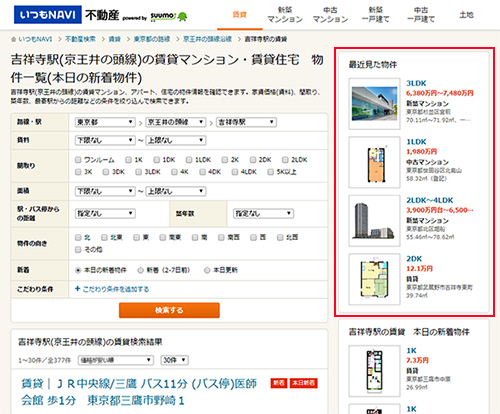Check the 3LDK layout checkbox

[x=138, y=172]
